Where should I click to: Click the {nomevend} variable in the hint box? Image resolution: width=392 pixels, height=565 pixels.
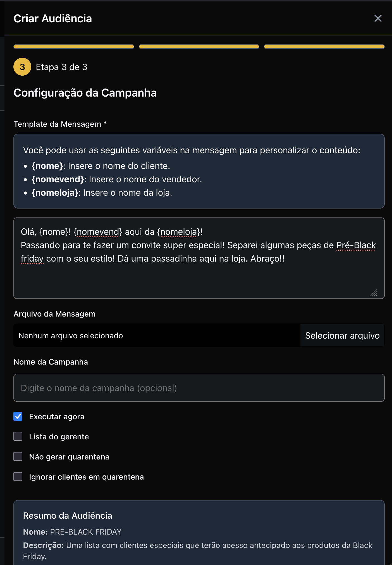pos(58,179)
